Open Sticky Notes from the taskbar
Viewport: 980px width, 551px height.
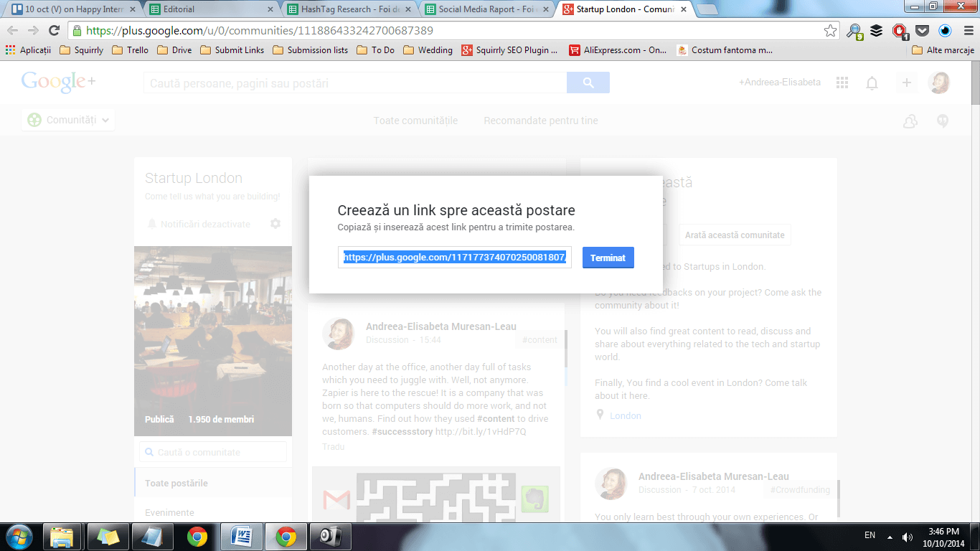tap(108, 537)
